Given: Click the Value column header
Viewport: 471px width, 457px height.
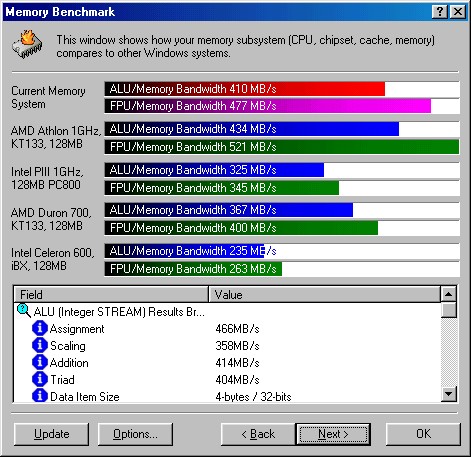Looking at the screenshot, I should pos(324,294).
